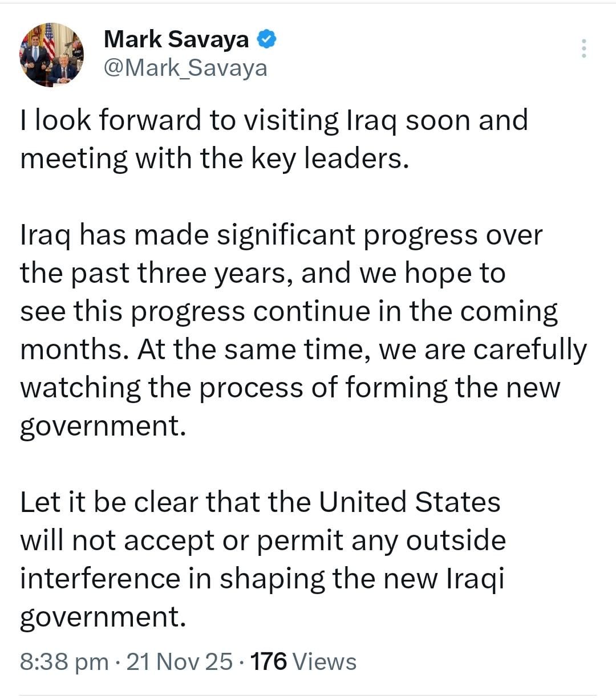616x699 pixels.
Task: Click the 21 Nov 25 date
Action: pyautogui.click(x=180, y=661)
